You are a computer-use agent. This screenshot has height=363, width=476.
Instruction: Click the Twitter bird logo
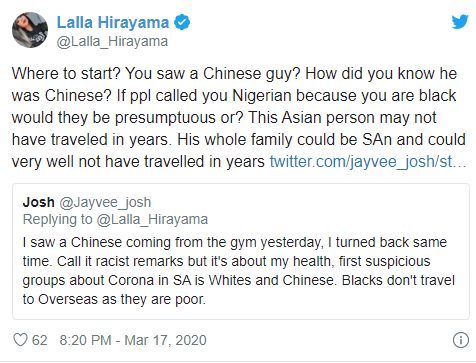460,22
